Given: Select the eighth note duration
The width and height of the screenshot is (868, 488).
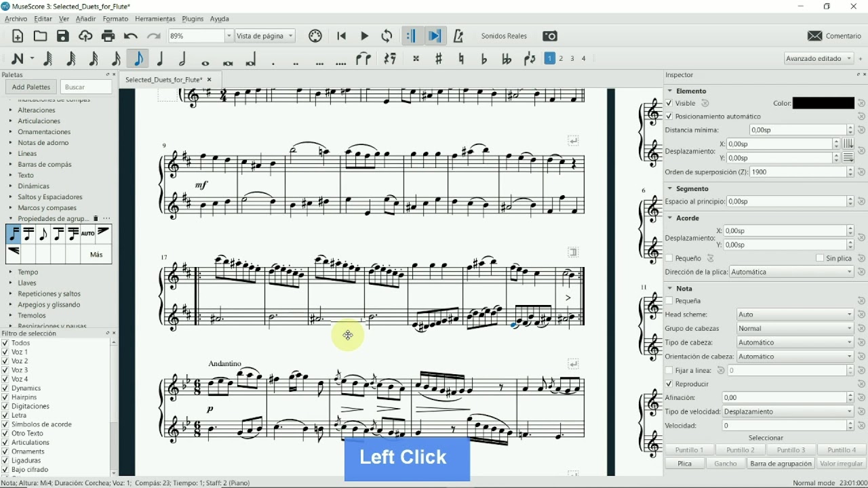Looking at the screenshot, I should coord(138,59).
